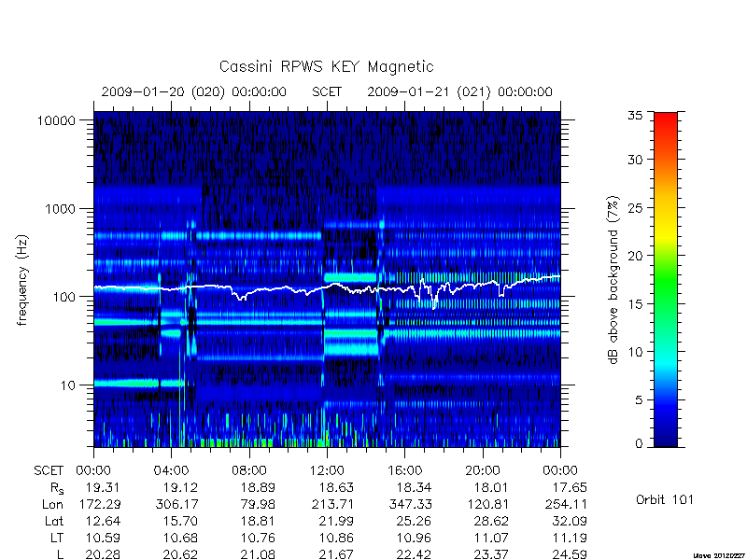Viewport: 747px width, 560px height.
Task: Click the LT value '11.07'
Action: point(491,539)
